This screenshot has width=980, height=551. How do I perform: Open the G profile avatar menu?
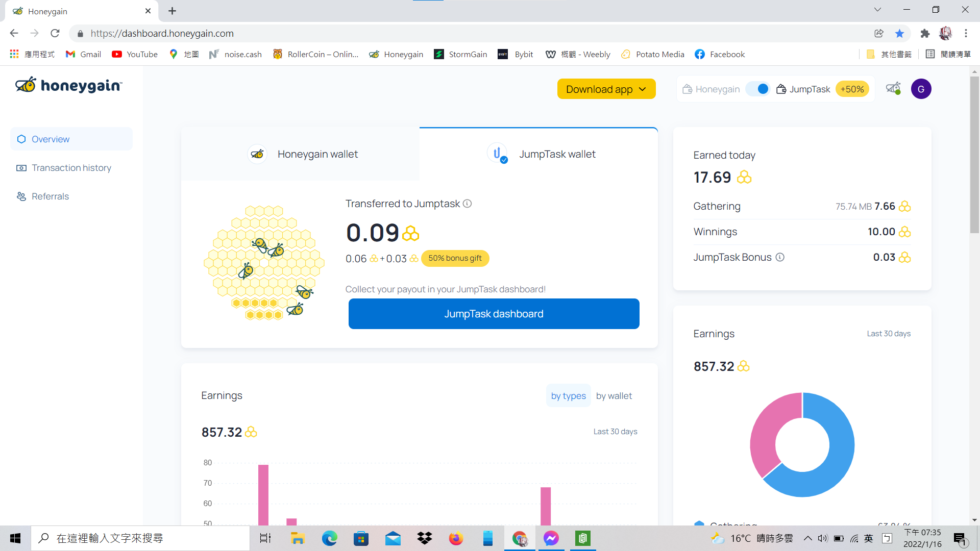921,89
